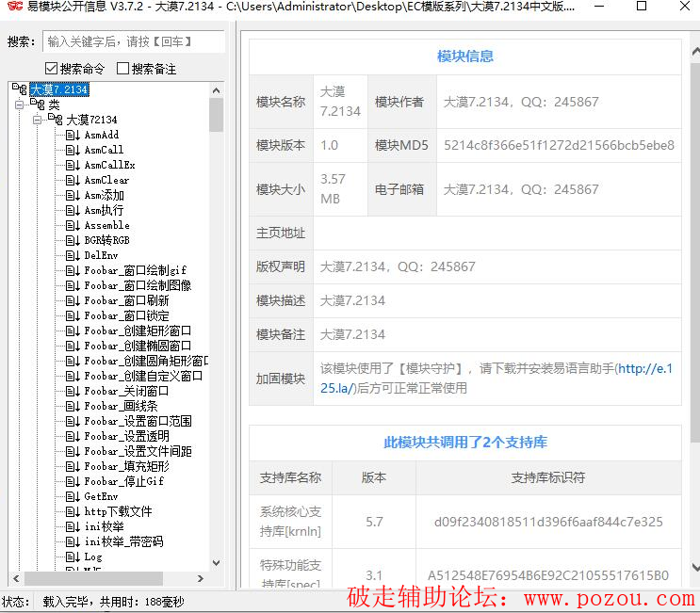Click the Foobar_窗口刷新 icon
The width and height of the screenshot is (700, 613).
click(73, 300)
